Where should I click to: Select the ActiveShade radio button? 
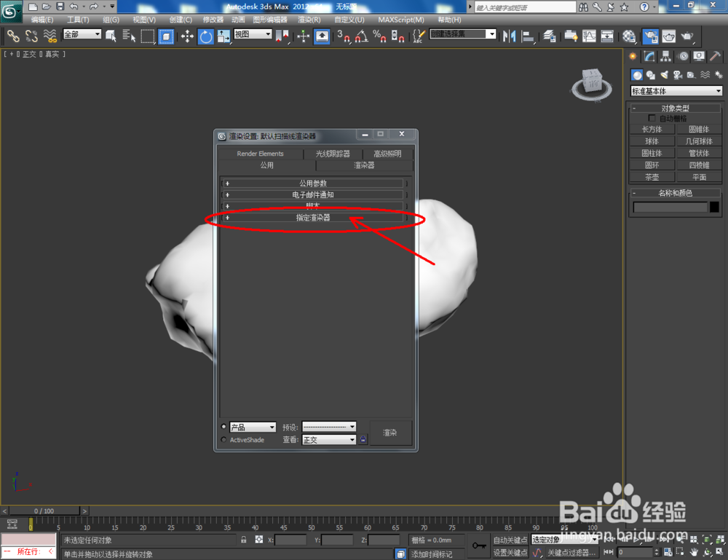click(x=223, y=440)
